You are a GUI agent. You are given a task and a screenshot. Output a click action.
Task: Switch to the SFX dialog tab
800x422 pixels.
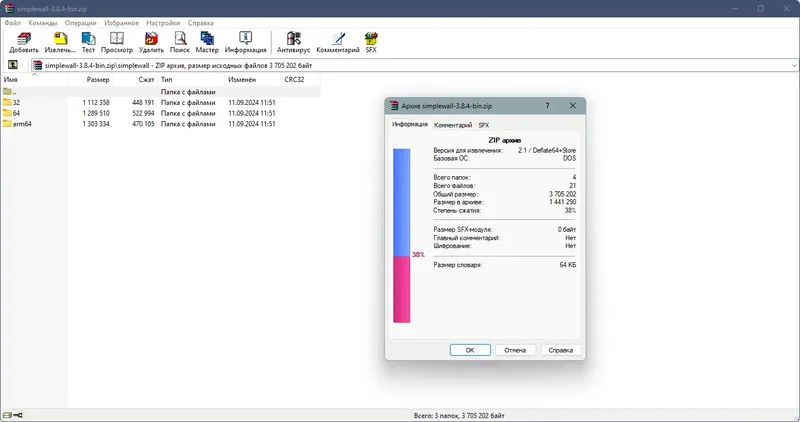pos(484,125)
